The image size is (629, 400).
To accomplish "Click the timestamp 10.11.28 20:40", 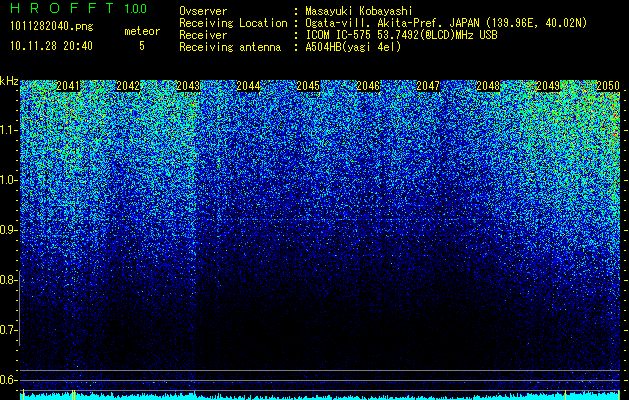I will [51, 46].
